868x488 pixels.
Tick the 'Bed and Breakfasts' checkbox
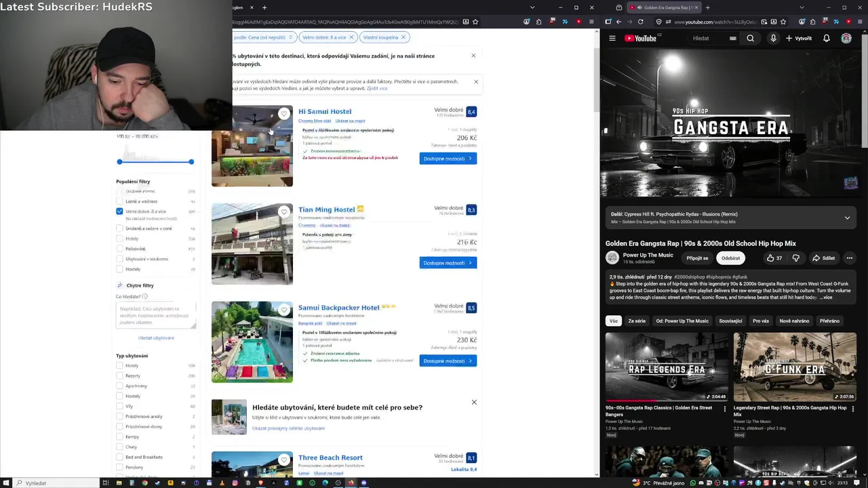pyautogui.click(x=119, y=457)
